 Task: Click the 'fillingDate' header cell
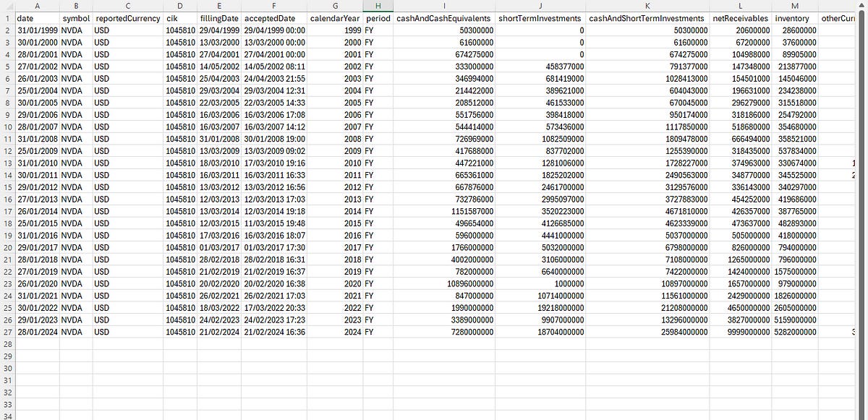218,17
